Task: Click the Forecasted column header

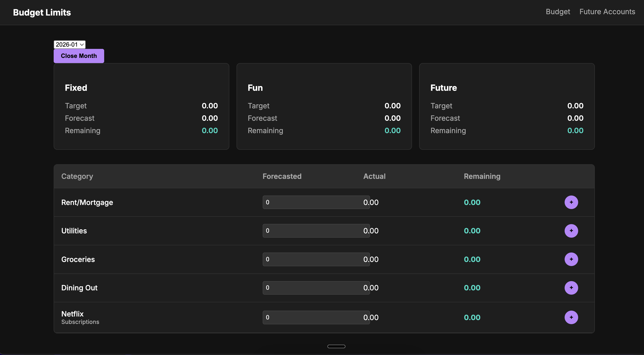Action: [282, 176]
